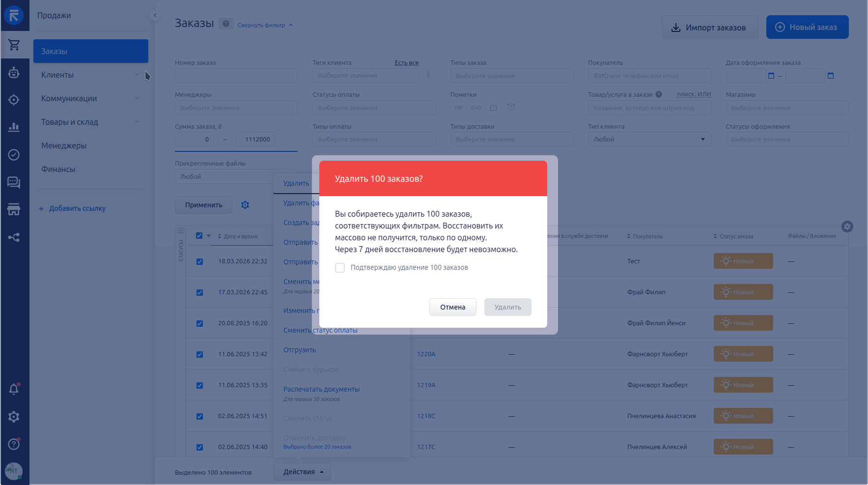
Task: Open the analytics bar chart icon
Action: 14,127
